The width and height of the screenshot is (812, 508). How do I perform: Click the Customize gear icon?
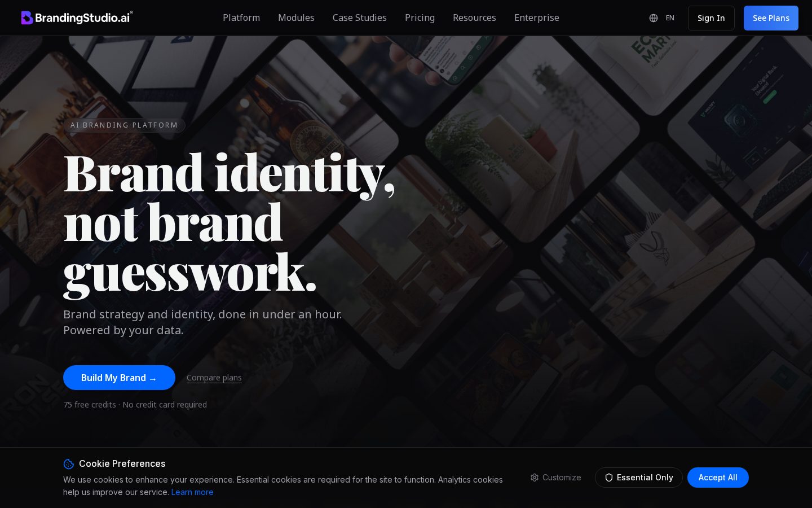[535, 478]
